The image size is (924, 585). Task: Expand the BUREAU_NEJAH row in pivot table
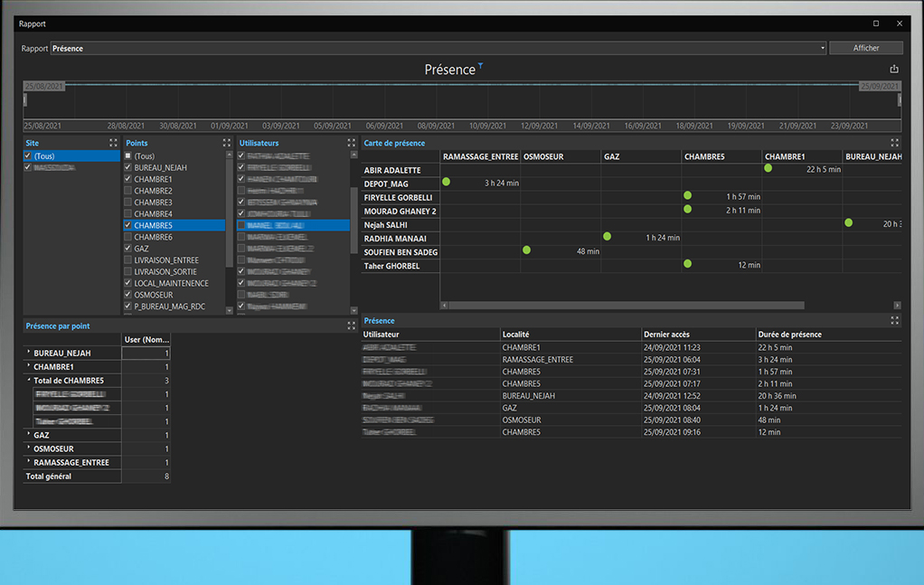tap(29, 353)
